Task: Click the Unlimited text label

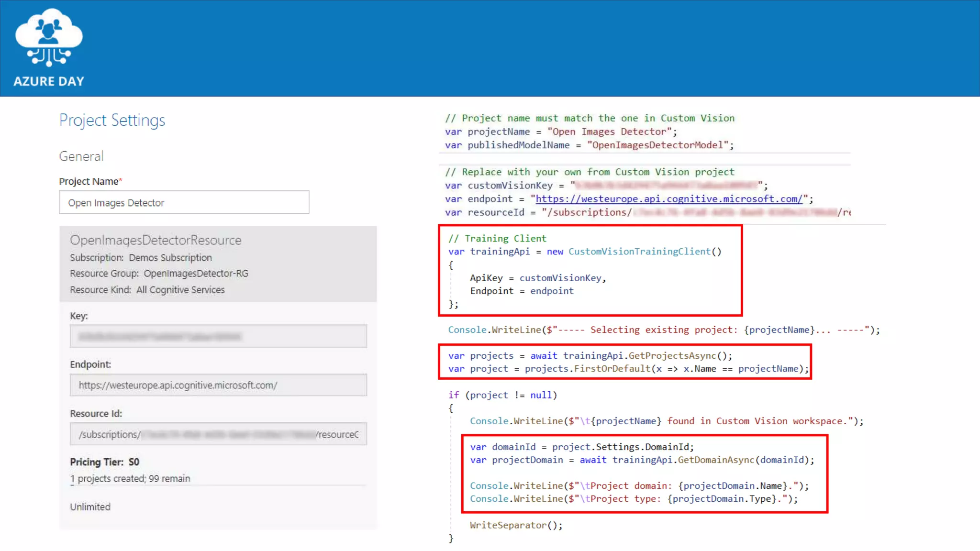Action: tap(90, 507)
